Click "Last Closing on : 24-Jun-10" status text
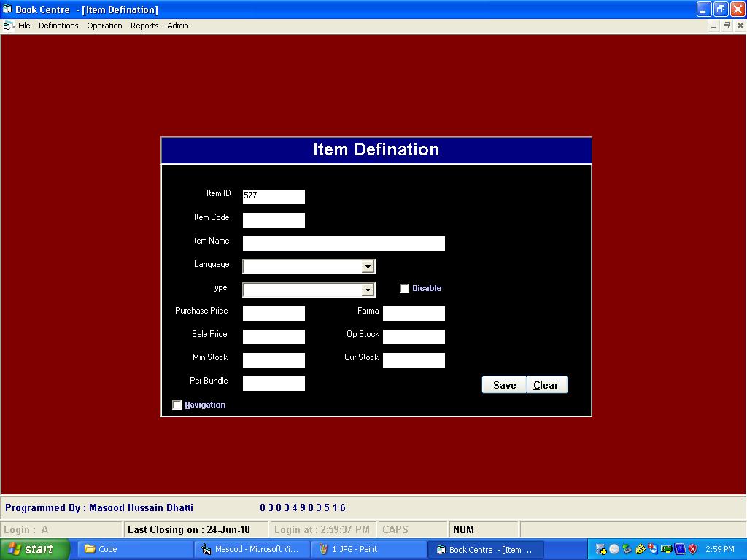The image size is (747, 560). tap(189, 529)
